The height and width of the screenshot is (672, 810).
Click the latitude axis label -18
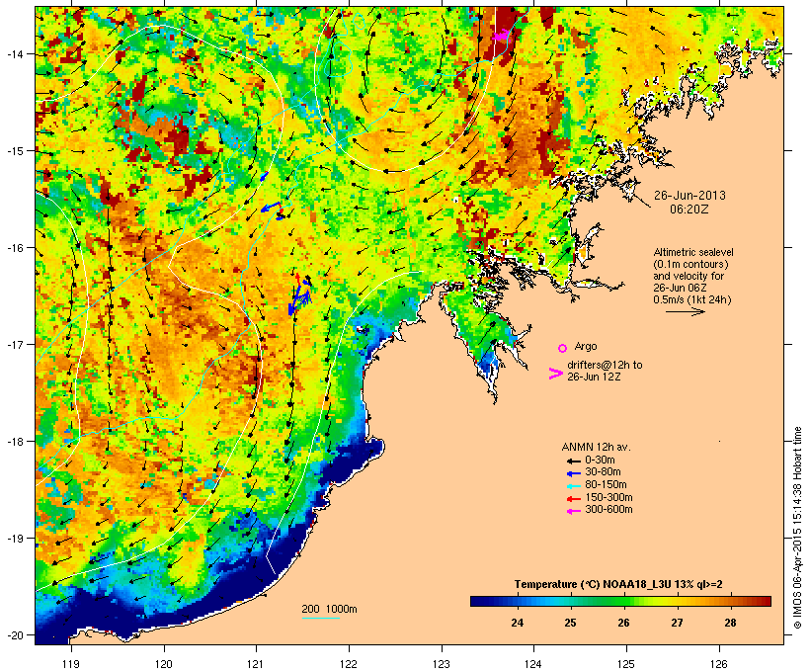pyautogui.click(x=14, y=442)
